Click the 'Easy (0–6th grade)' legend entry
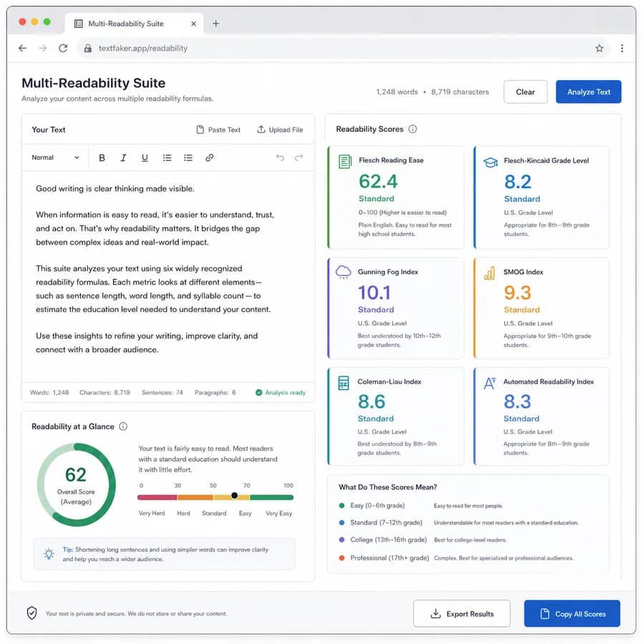 (x=371, y=506)
